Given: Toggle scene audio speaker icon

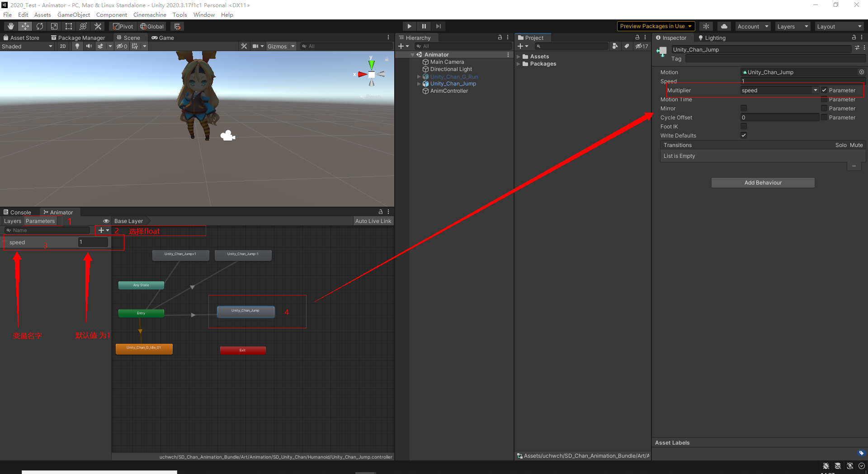Looking at the screenshot, I should 89,46.
